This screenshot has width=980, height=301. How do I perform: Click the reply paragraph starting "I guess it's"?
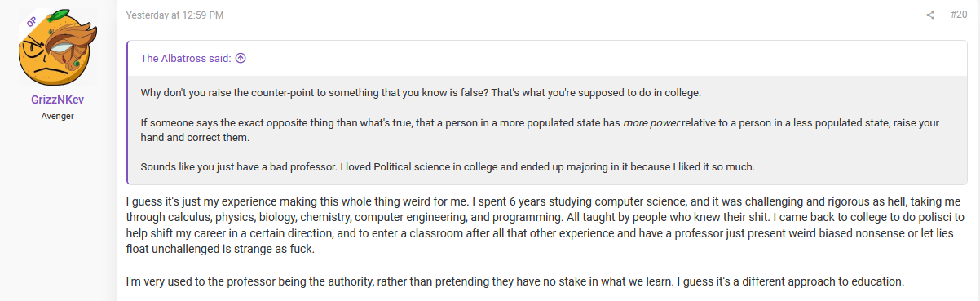(545, 225)
